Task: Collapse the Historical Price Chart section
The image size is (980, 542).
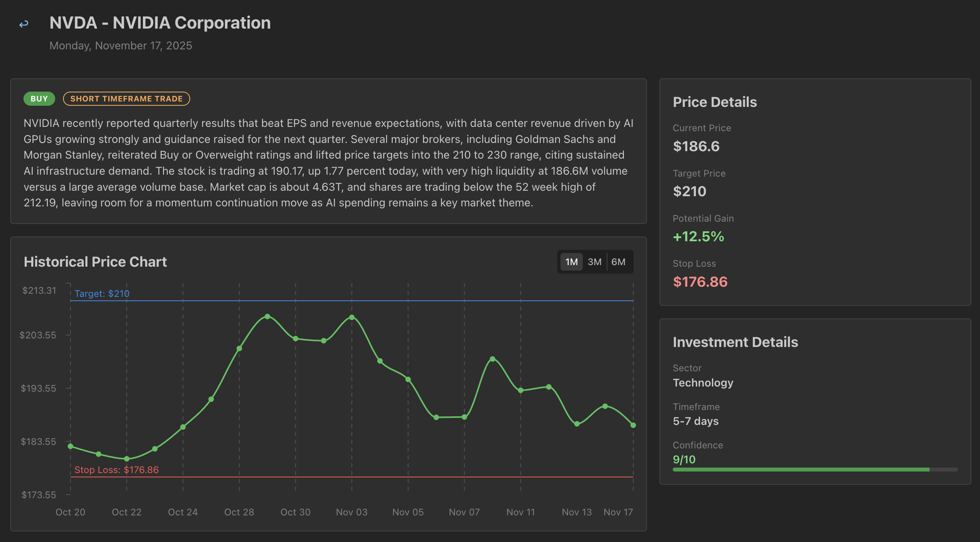Action: [x=95, y=261]
